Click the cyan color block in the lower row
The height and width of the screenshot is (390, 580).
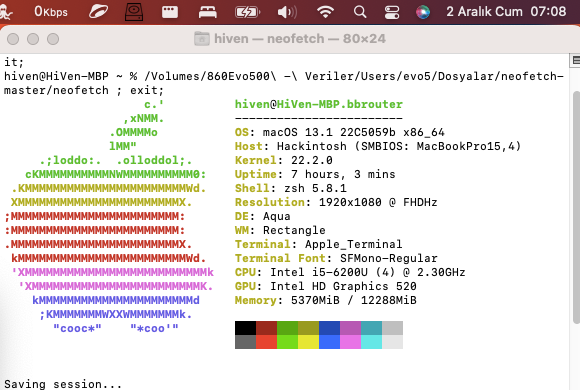click(371, 342)
